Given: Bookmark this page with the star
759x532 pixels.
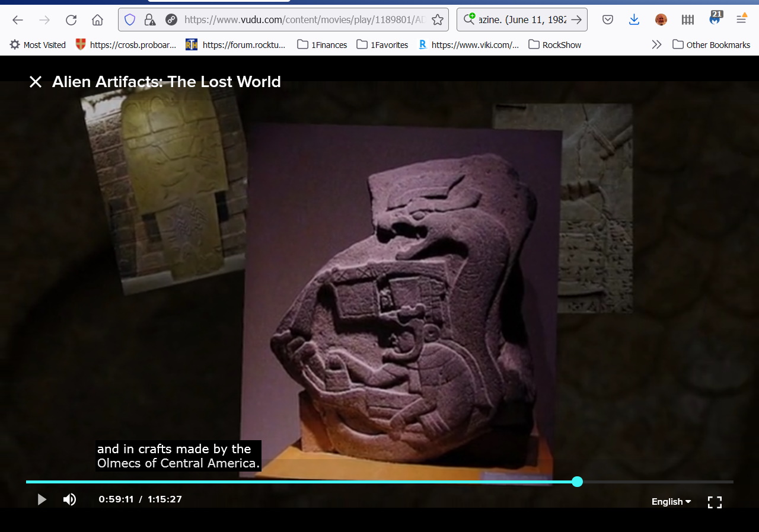Looking at the screenshot, I should (x=438, y=20).
